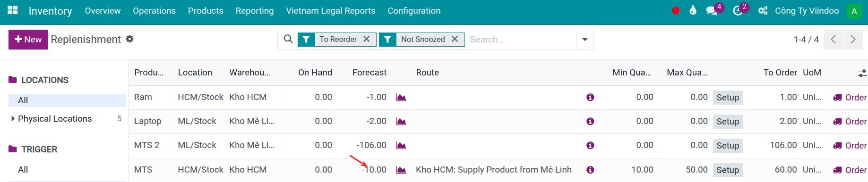The height and width of the screenshot is (182, 868).
Task: Select All under LOCATIONS
Action: coord(67,100)
